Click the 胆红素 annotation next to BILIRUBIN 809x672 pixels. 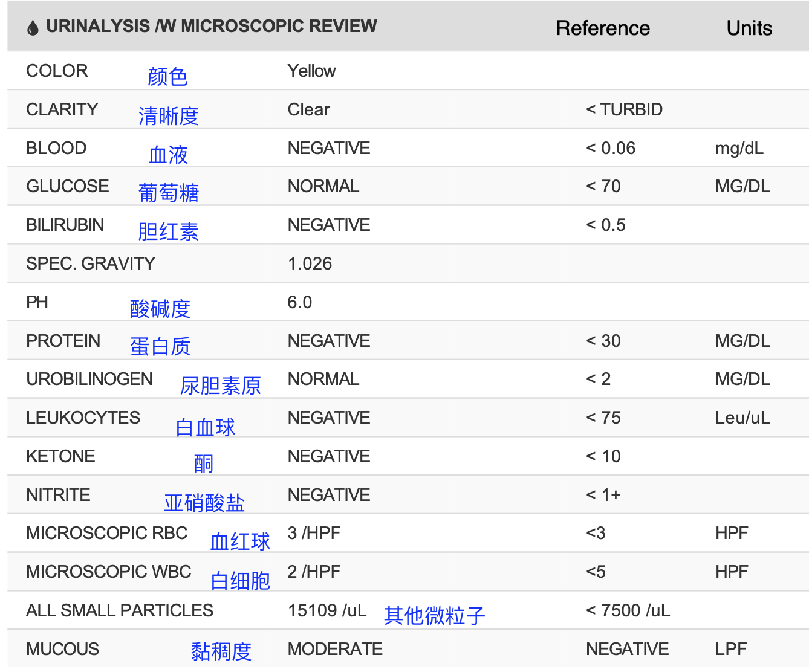coord(169,231)
